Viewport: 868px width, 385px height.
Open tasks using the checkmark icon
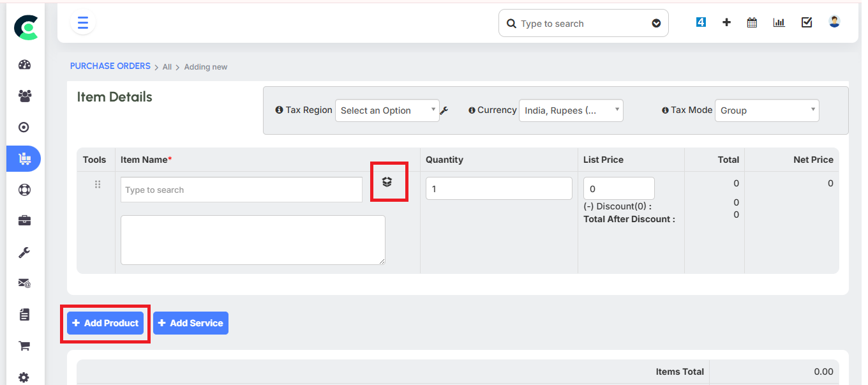coord(806,22)
